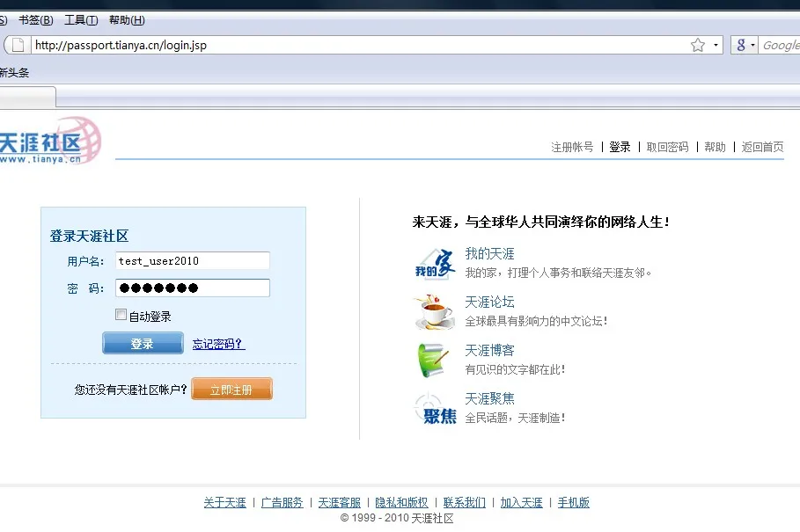Expand the address bar history dropdown arrow

click(716, 46)
